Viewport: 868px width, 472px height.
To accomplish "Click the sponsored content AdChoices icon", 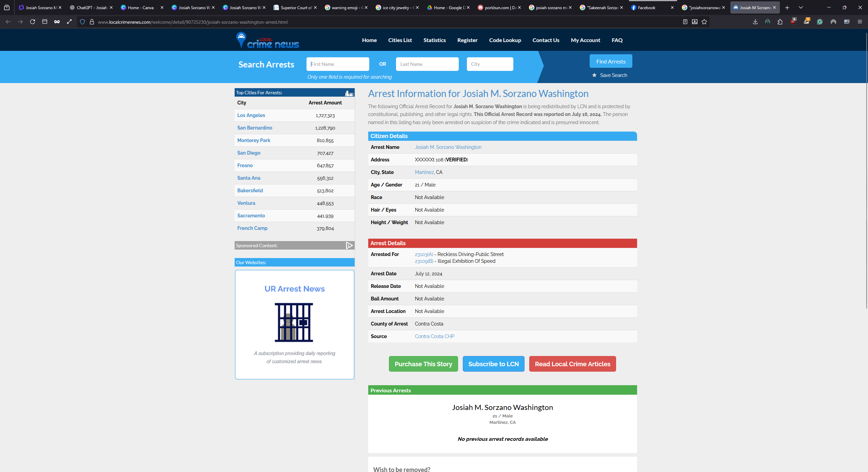I will pos(349,245).
